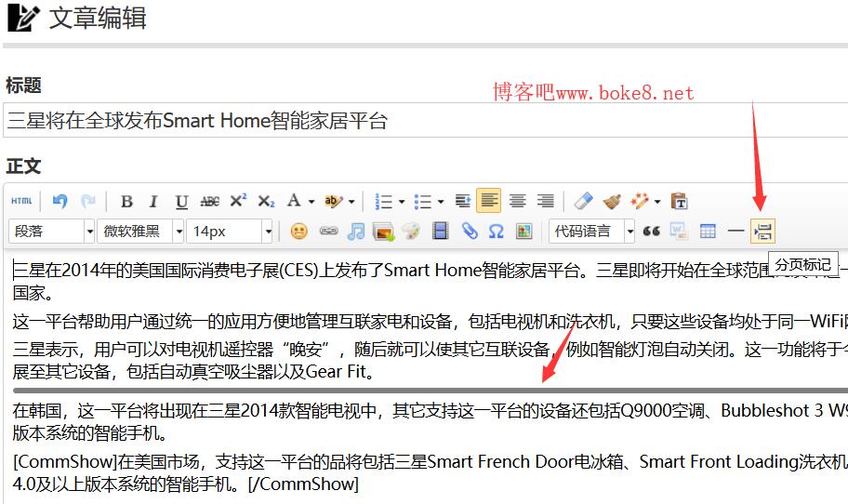
Task: Apply subscript formatting
Action: [266, 201]
